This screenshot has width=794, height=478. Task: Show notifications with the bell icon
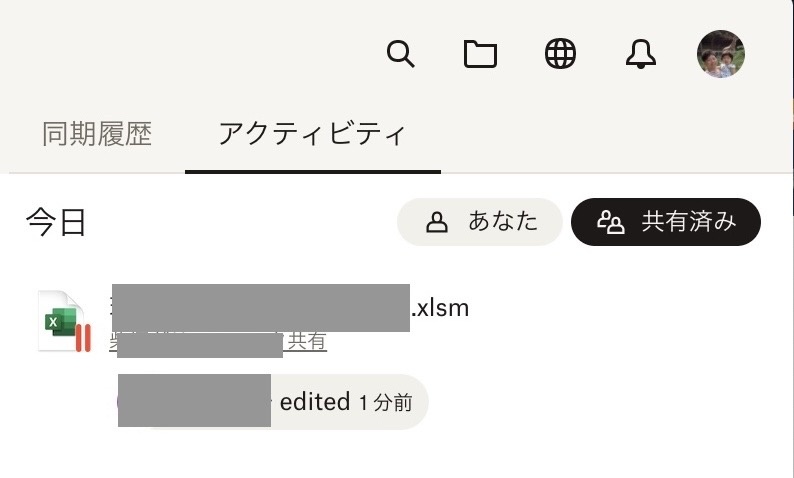[641, 54]
